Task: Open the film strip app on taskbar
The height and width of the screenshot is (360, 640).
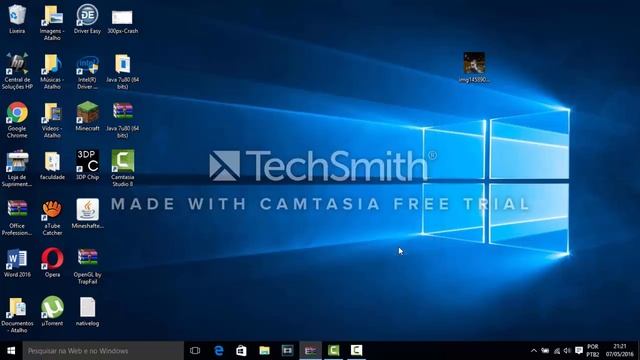Action: coord(287,351)
